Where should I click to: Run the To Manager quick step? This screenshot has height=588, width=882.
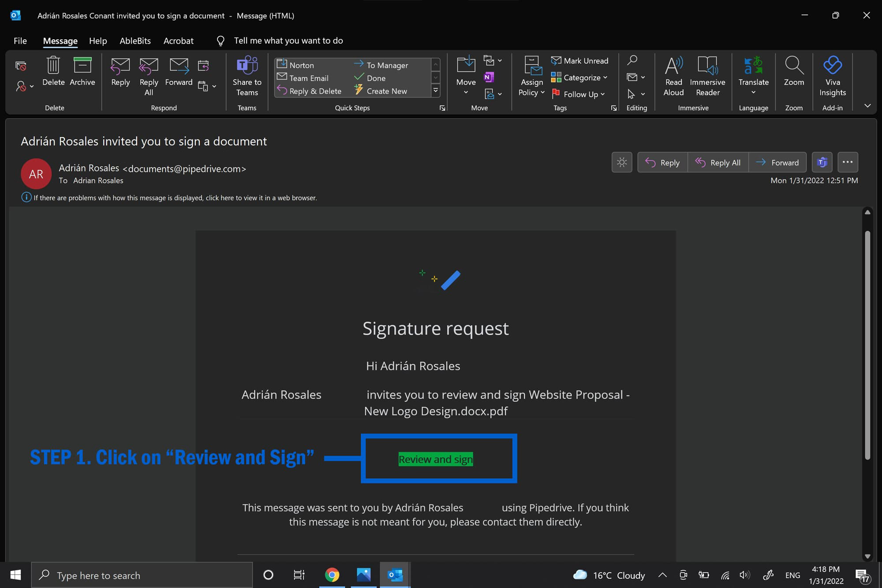click(381, 64)
